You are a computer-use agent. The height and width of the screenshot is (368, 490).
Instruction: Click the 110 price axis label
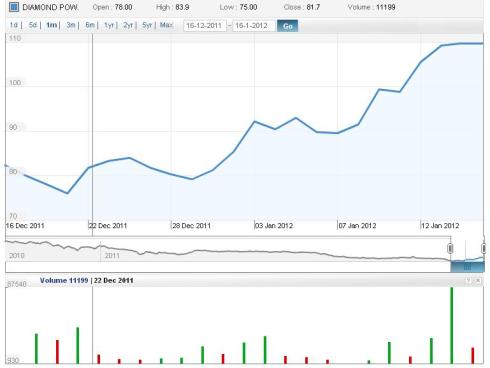15,38
